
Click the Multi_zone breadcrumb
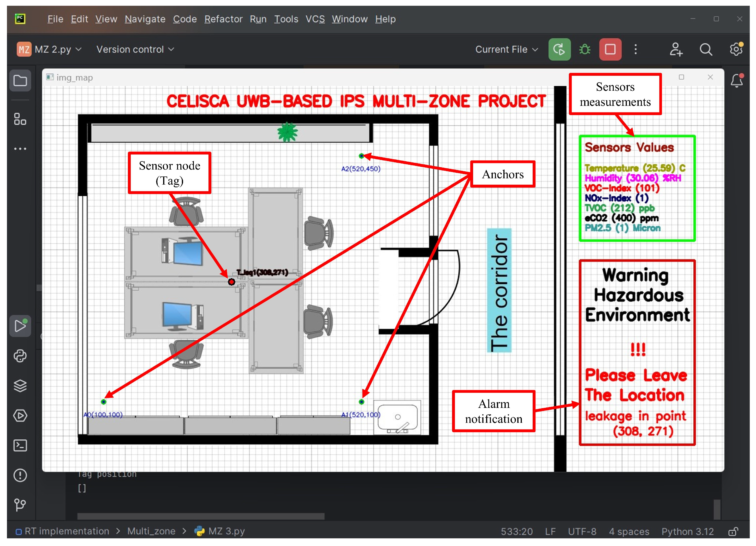click(151, 531)
